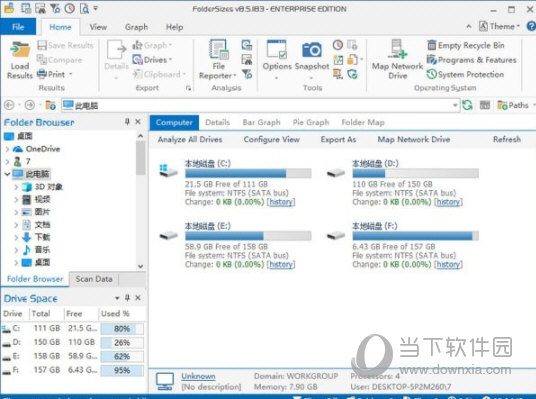The image size is (536, 399).
Task: Expand the OneDrive tree node
Action: coord(8,149)
